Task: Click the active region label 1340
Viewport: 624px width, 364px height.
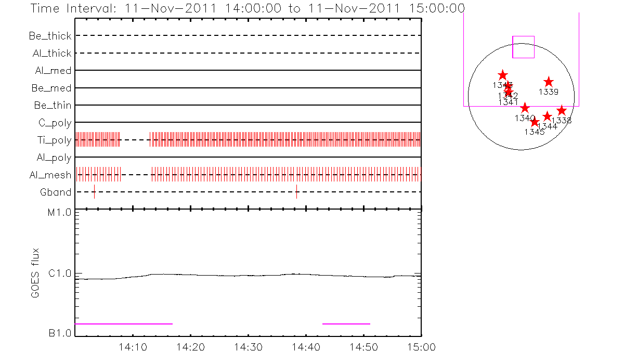Action: click(525, 119)
